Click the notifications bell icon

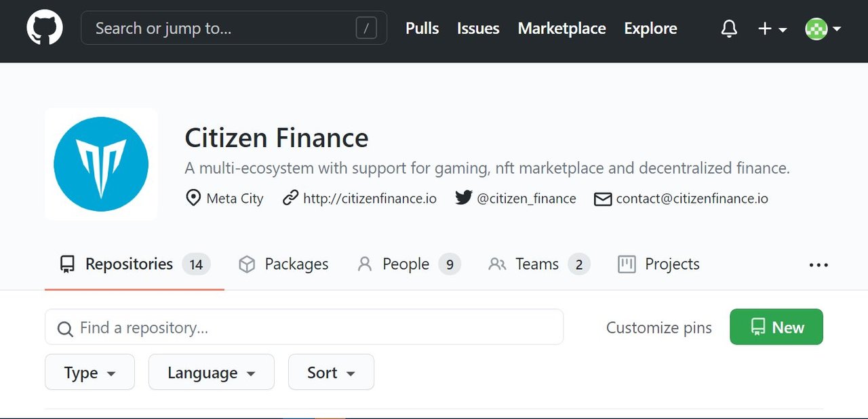[x=729, y=28]
